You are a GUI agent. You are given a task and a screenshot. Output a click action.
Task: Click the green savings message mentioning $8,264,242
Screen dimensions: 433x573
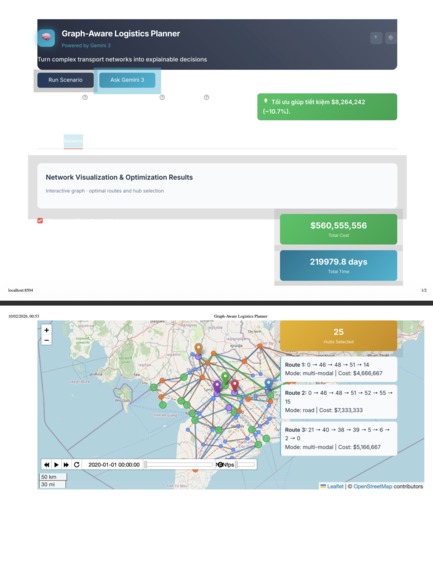click(327, 107)
